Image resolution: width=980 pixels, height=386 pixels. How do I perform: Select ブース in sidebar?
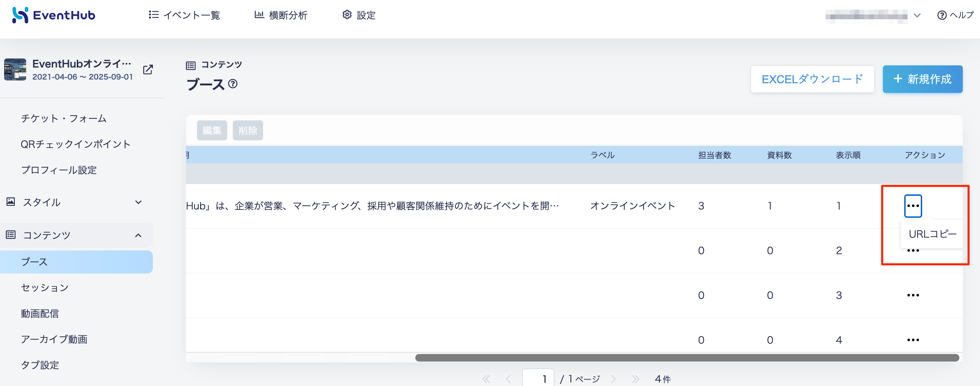click(76, 262)
